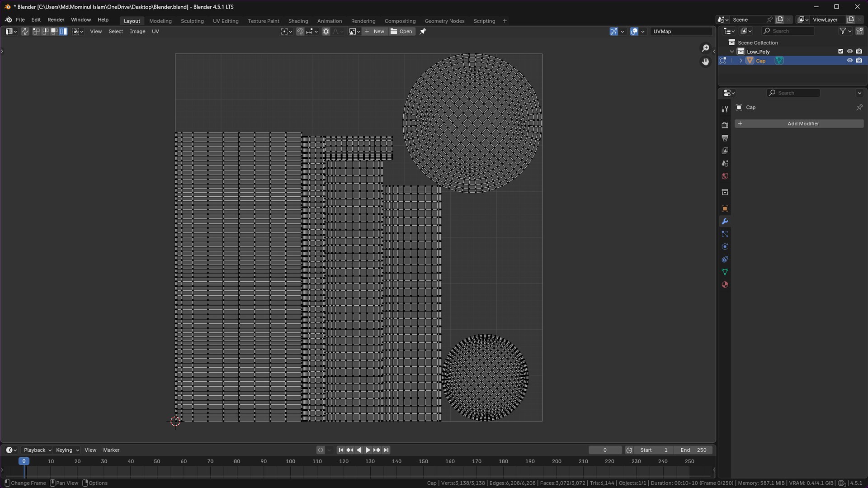Open Playback dropdown in timeline
The height and width of the screenshot is (488, 868).
click(x=38, y=450)
